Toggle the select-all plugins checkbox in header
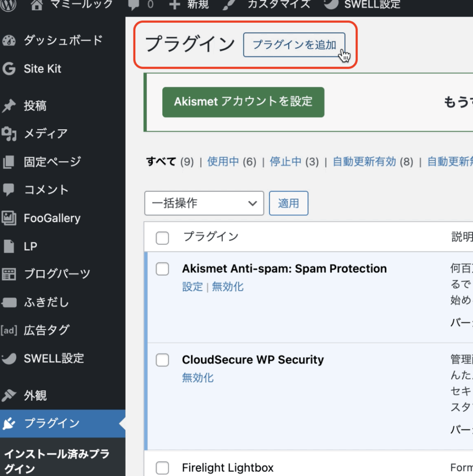The width and height of the screenshot is (473, 476). tap(162, 238)
